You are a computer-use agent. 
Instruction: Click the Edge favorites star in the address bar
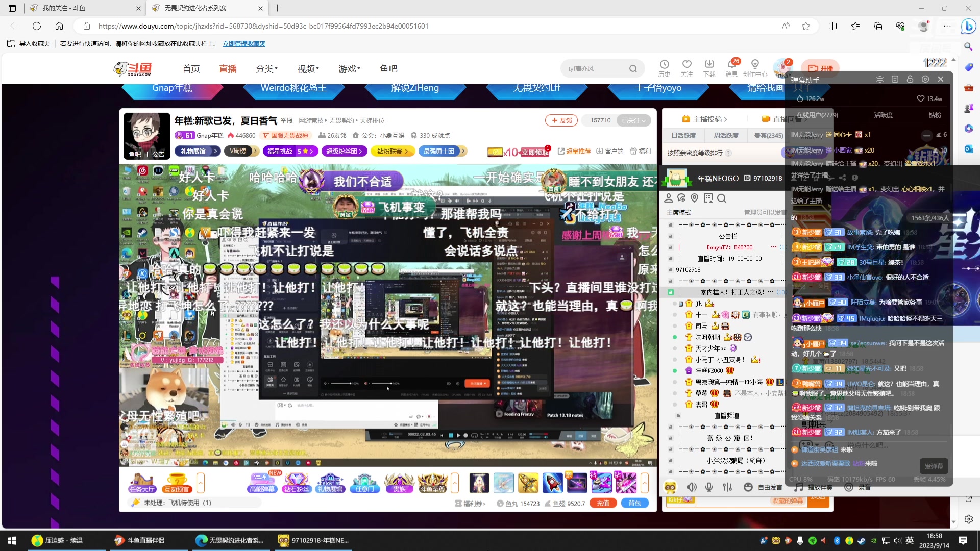(806, 26)
